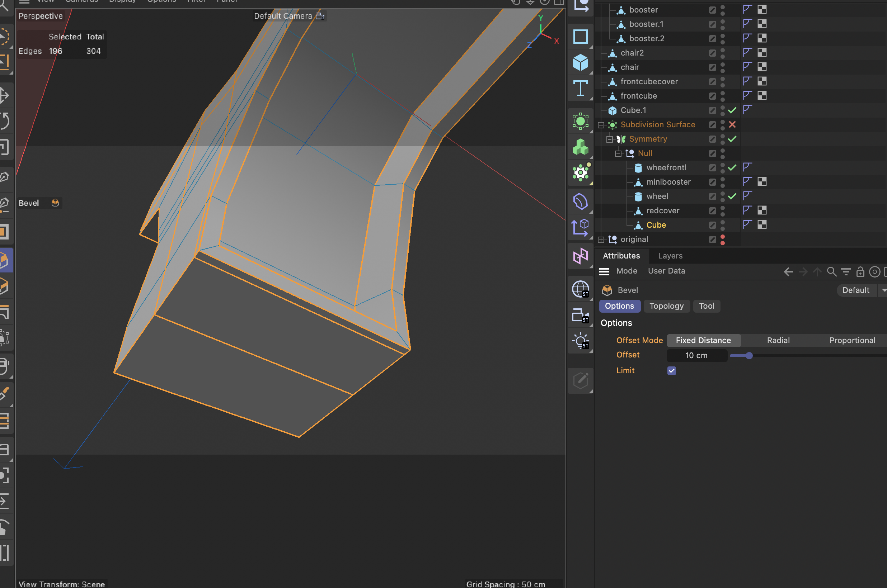Image resolution: width=887 pixels, height=588 pixels.
Task: Click the search icon in Attributes panel
Action: coord(831,271)
